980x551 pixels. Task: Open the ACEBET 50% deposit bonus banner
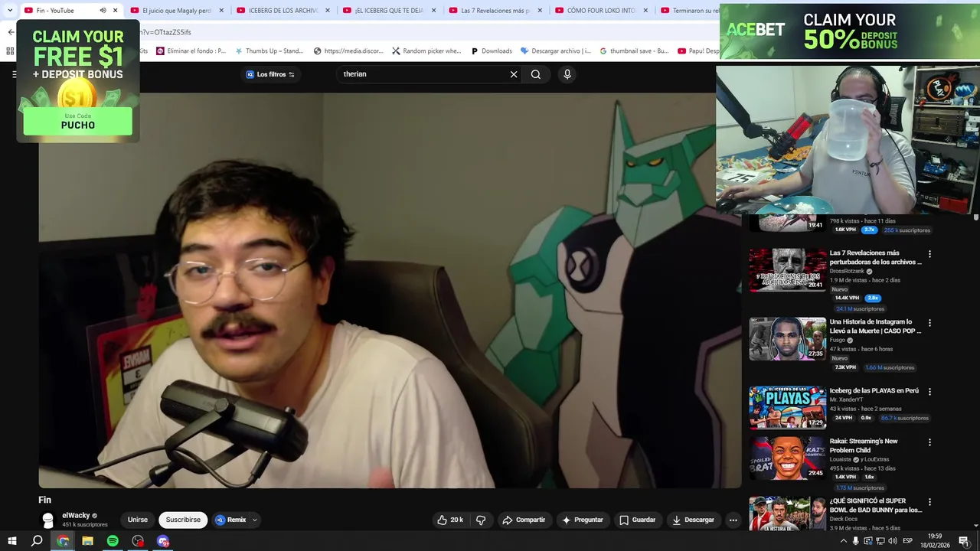tap(850, 31)
